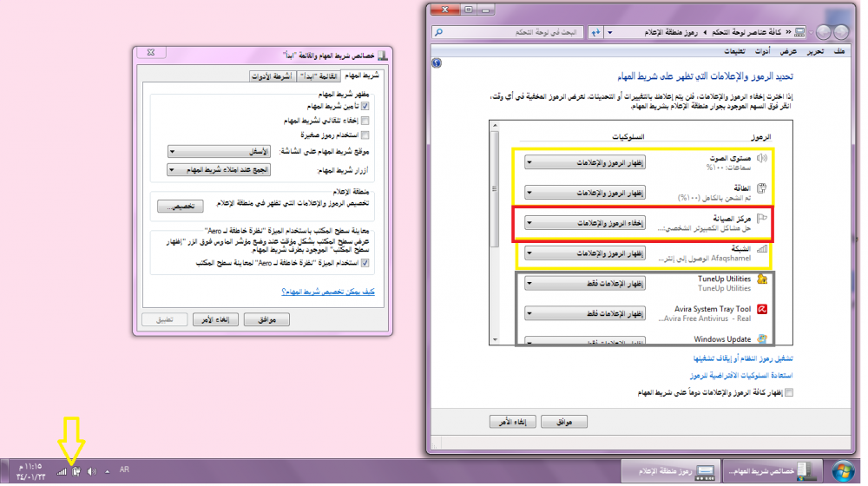Screen dimensions: 868x486
Task: Click the blue help icon in control panel
Action: [437, 63]
